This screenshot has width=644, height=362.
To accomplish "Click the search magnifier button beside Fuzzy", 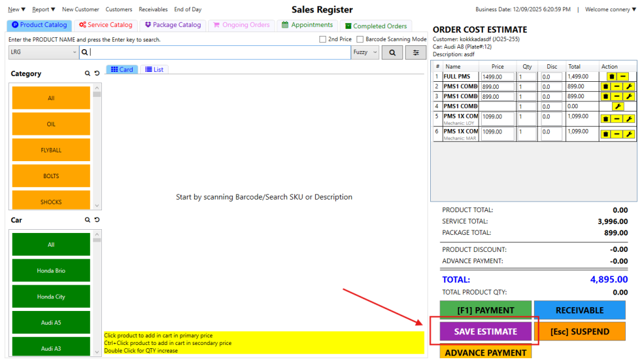I will pyautogui.click(x=392, y=53).
